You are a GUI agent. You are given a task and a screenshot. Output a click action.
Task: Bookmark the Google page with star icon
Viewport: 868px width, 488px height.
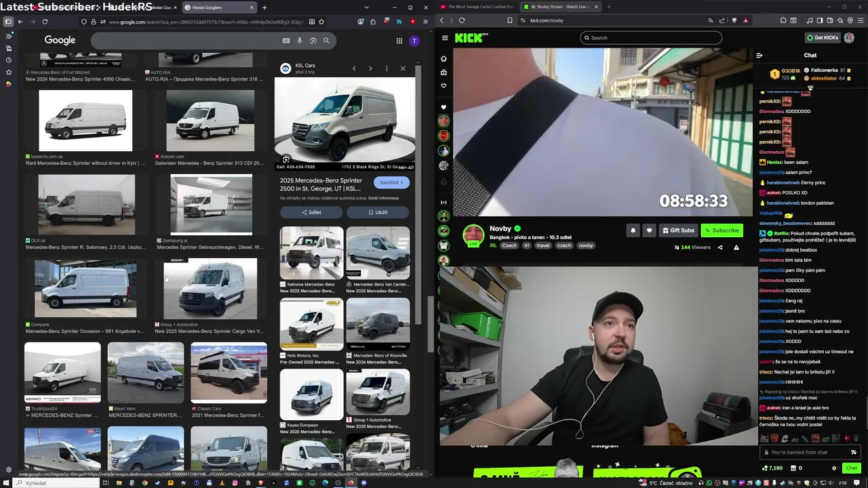pos(321,22)
